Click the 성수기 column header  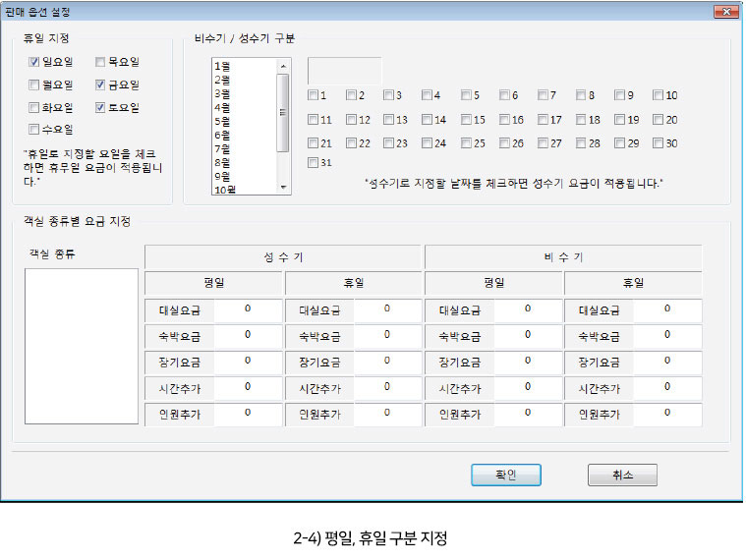pyautogui.click(x=283, y=257)
